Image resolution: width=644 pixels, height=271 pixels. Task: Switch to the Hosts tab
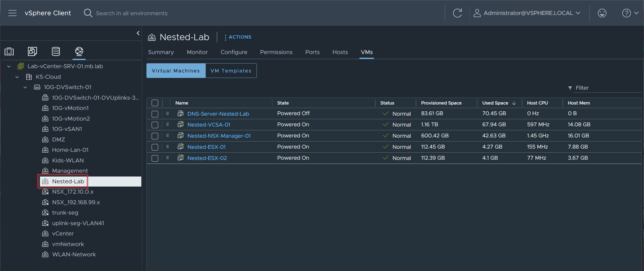point(340,52)
